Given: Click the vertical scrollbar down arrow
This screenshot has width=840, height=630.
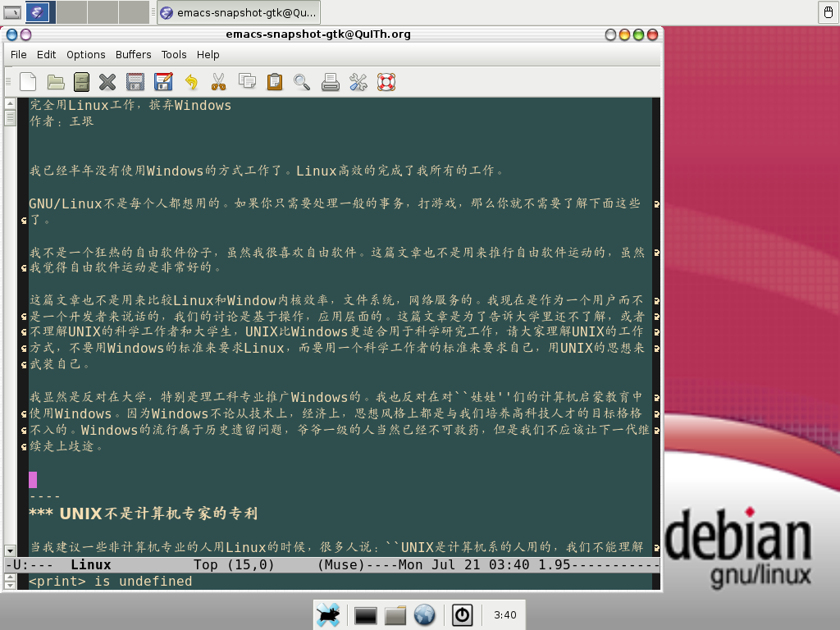Looking at the screenshot, I should point(10,550).
